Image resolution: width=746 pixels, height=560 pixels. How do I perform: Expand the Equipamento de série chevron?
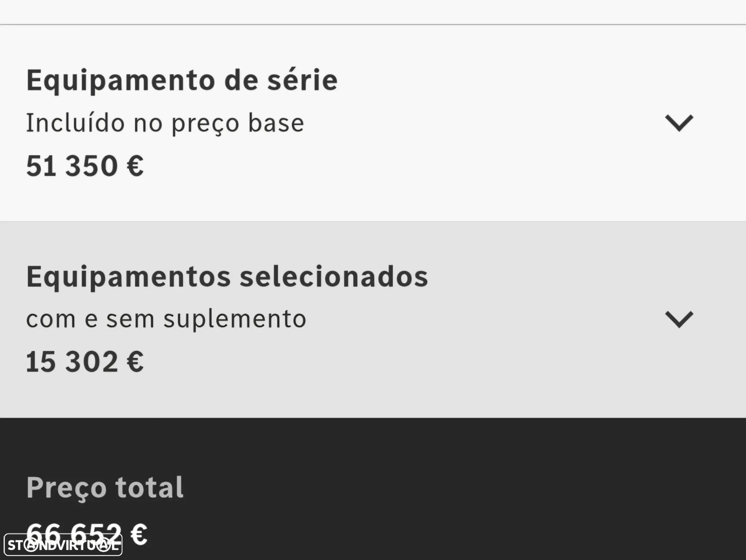(x=679, y=123)
